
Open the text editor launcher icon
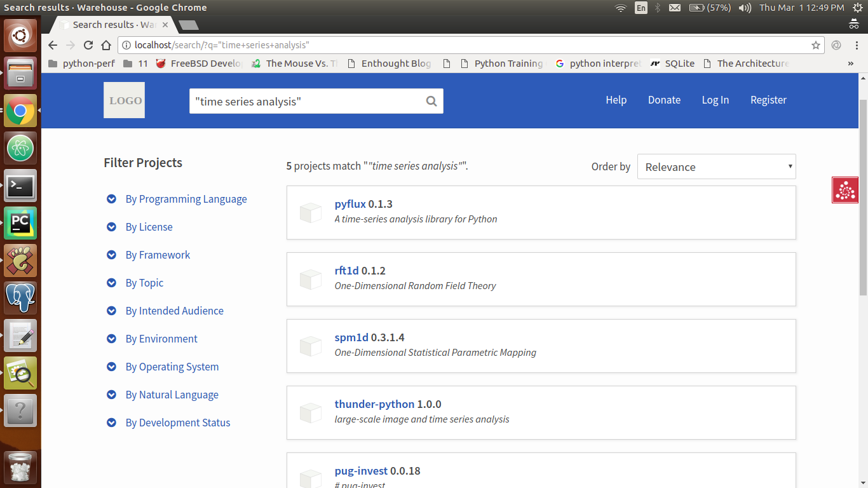pyautogui.click(x=20, y=335)
